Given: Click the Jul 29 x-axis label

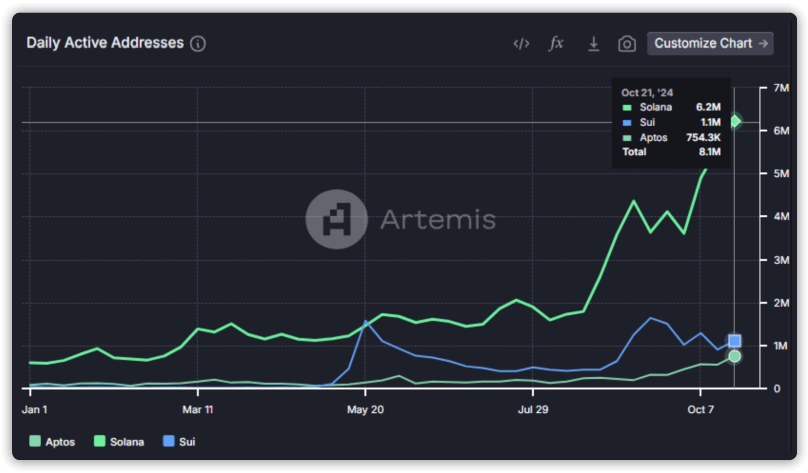Looking at the screenshot, I should tap(534, 409).
